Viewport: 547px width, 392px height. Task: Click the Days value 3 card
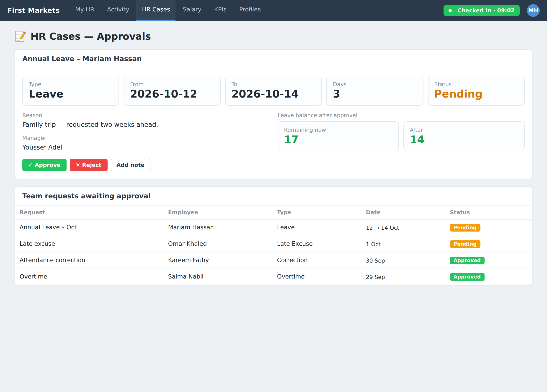(x=375, y=91)
